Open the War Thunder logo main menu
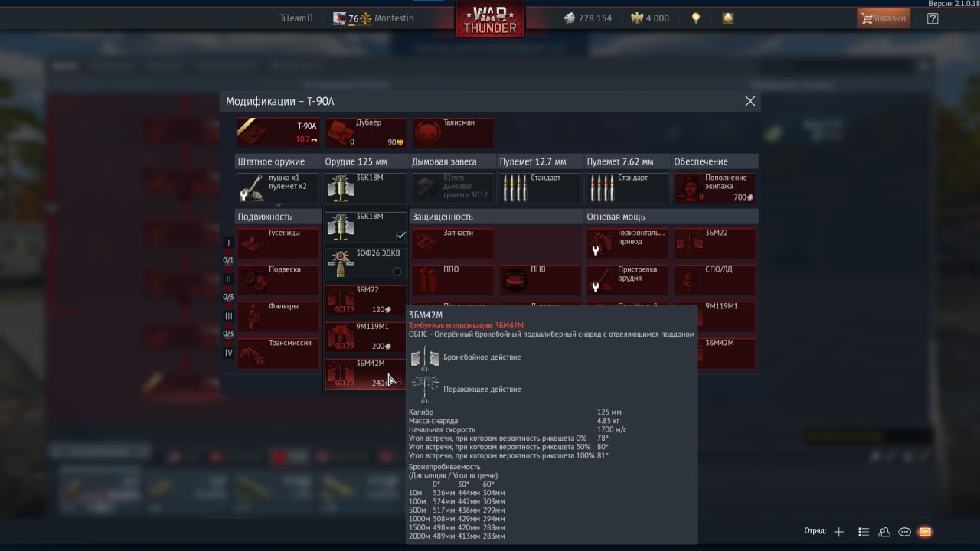This screenshot has height=551, width=980. point(490,19)
